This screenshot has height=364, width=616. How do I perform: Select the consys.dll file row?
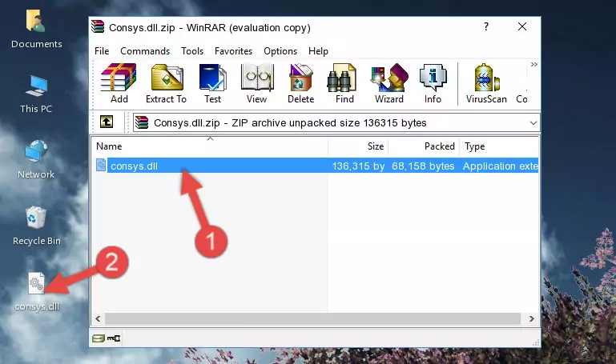[316, 166]
